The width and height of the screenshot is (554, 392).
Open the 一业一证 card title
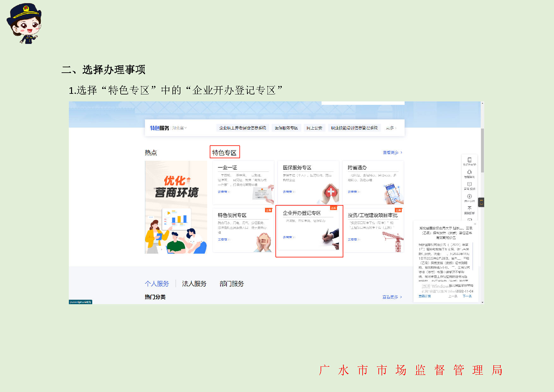point(227,168)
